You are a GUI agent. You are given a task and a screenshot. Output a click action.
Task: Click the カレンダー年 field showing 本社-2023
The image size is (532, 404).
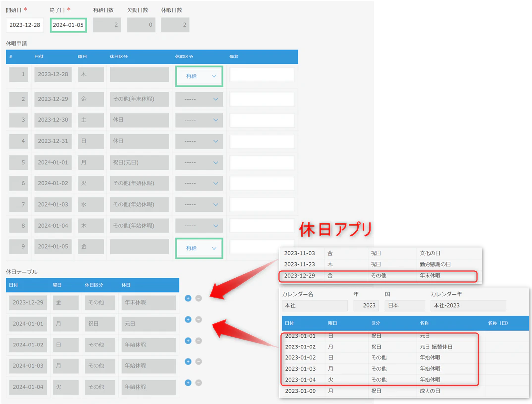pyautogui.click(x=468, y=305)
